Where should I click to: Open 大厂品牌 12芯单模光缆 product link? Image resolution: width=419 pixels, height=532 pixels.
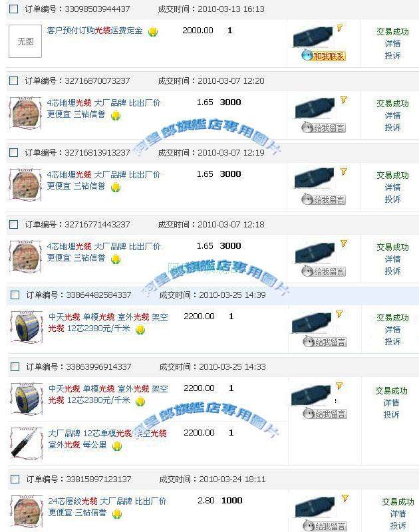click(107, 439)
